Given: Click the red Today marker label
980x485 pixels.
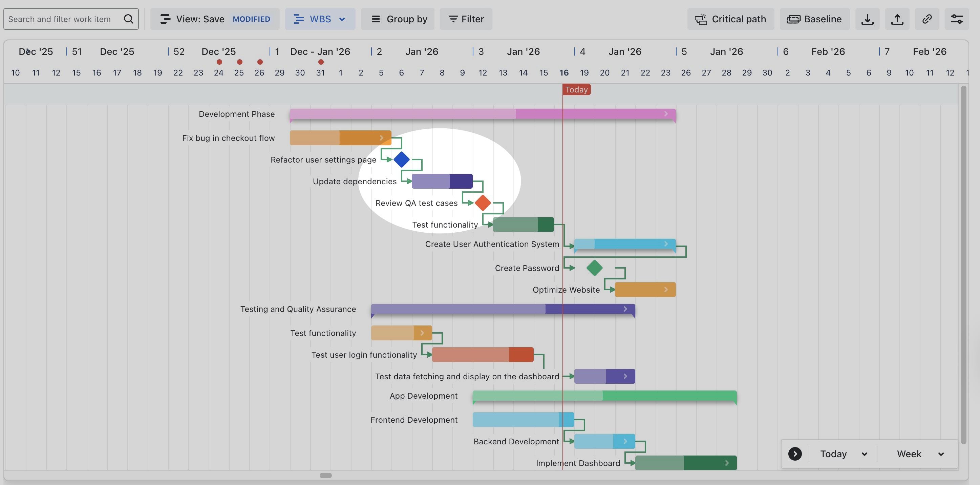Looking at the screenshot, I should (576, 90).
